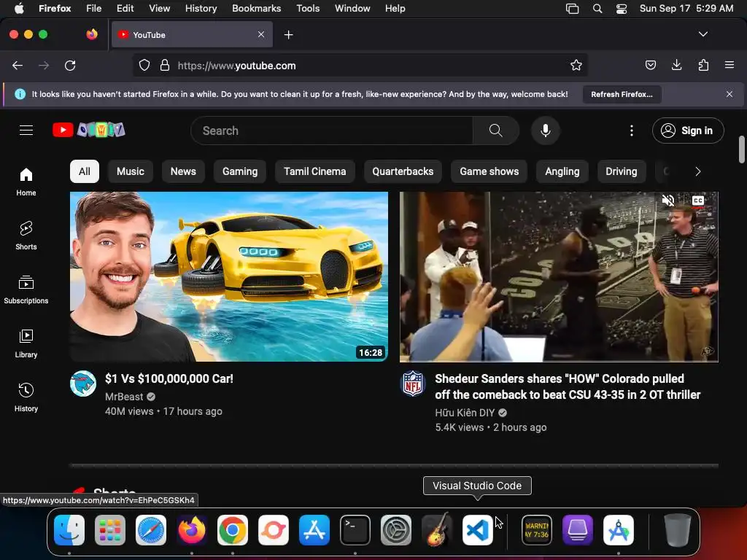The width and height of the screenshot is (747, 560).
Task: Filter by Tamil Cinema chip
Action: click(315, 171)
